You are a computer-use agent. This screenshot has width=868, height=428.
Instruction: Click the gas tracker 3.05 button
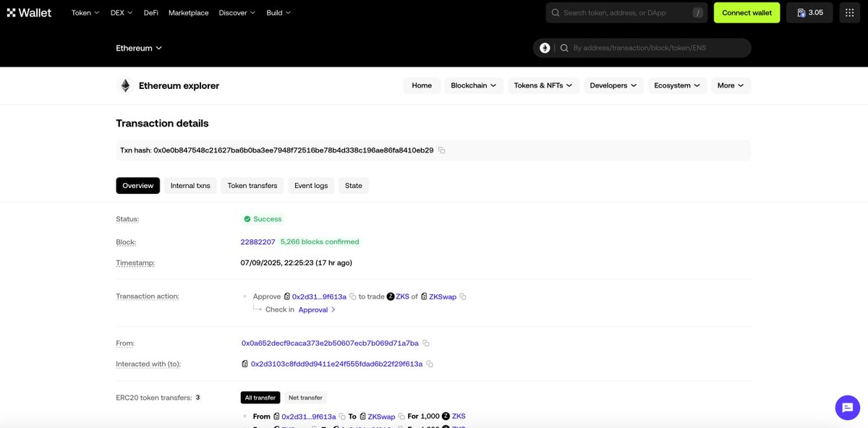pyautogui.click(x=809, y=12)
